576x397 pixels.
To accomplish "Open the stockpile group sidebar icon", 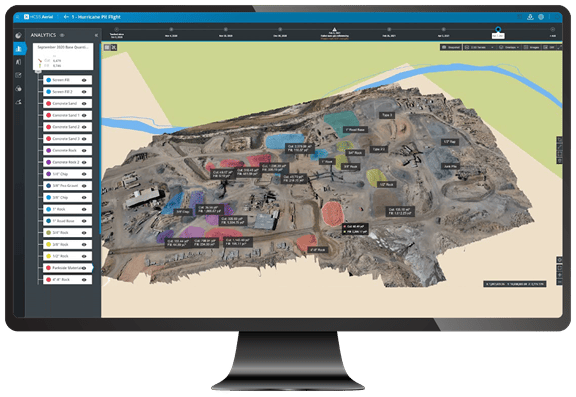I will tap(18, 89).
